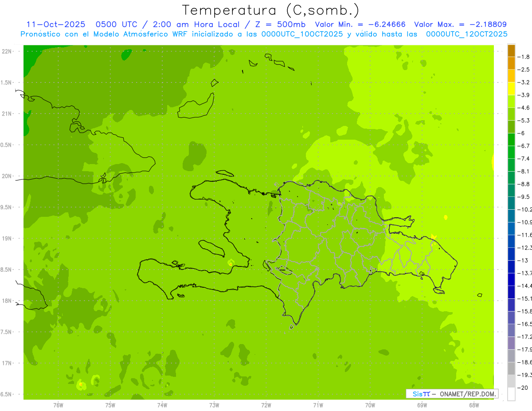Select color bar segment between -2.5 and -3.2
532x411 pixels.
tap(511, 76)
